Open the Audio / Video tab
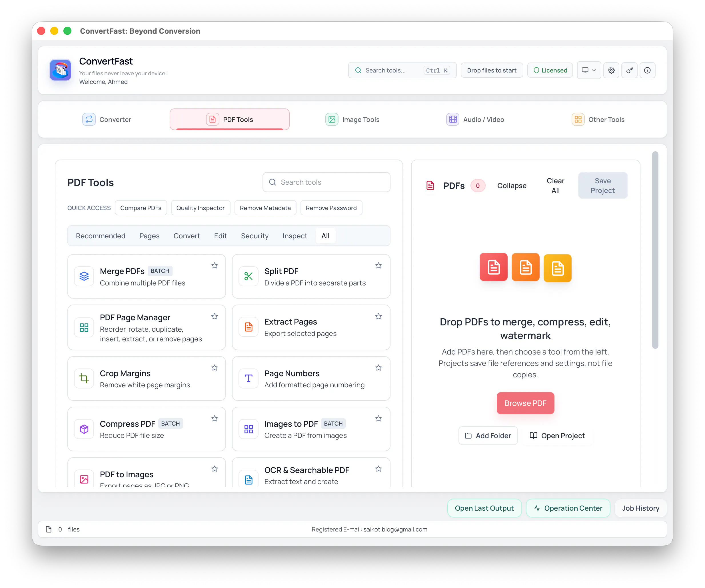Viewport: 705px width, 588px height. coord(475,119)
